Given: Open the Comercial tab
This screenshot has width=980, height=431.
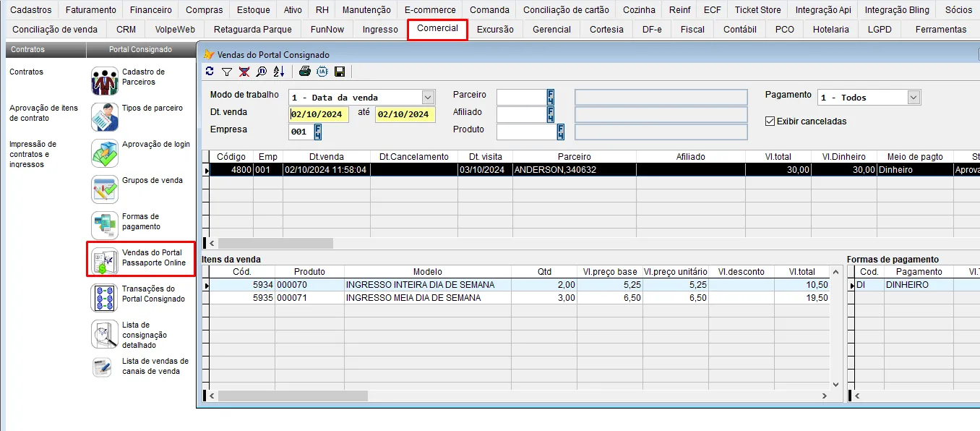Looking at the screenshot, I should (x=437, y=29).
